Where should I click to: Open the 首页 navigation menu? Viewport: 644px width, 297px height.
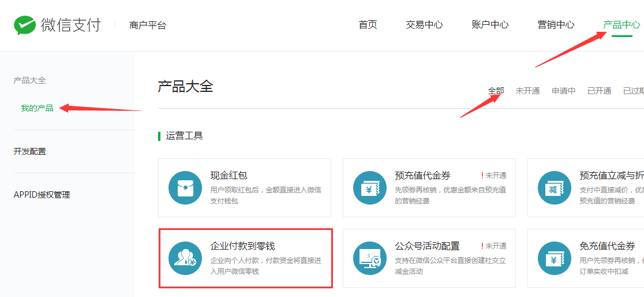pyautogui.click(x=368, y=25)
